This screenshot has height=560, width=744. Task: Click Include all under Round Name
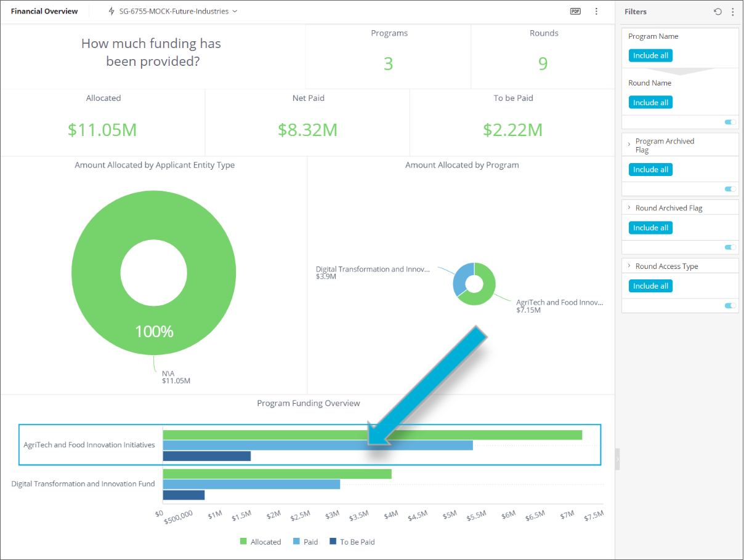point(650,102)
